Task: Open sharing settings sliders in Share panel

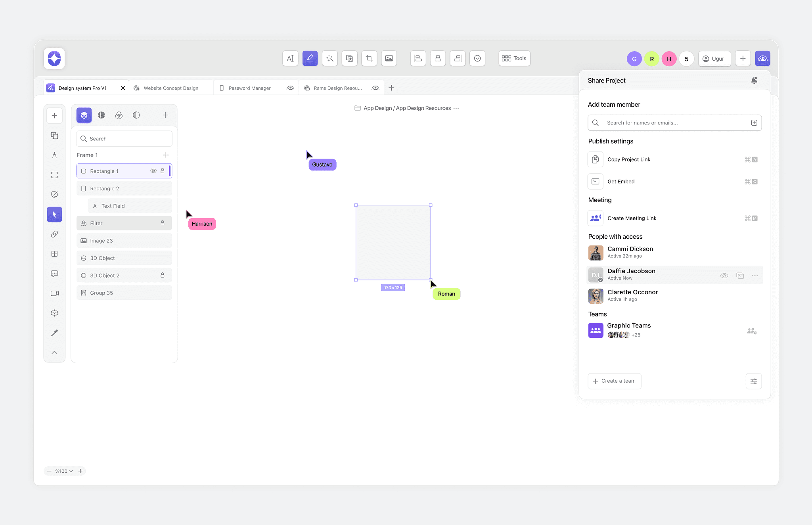Action: coord(754,381)
